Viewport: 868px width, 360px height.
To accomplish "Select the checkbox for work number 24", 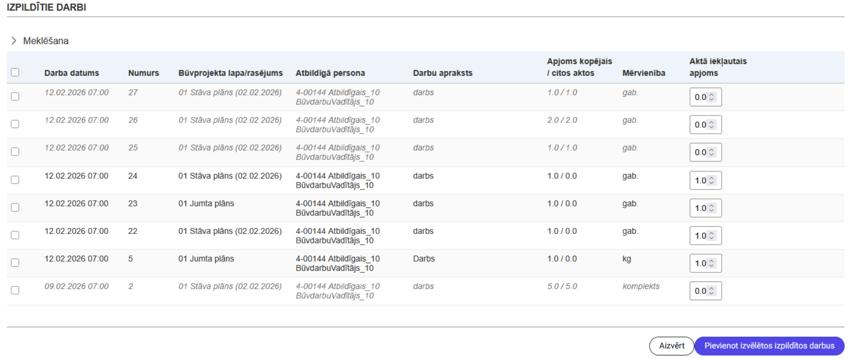I will click(15, 180).
